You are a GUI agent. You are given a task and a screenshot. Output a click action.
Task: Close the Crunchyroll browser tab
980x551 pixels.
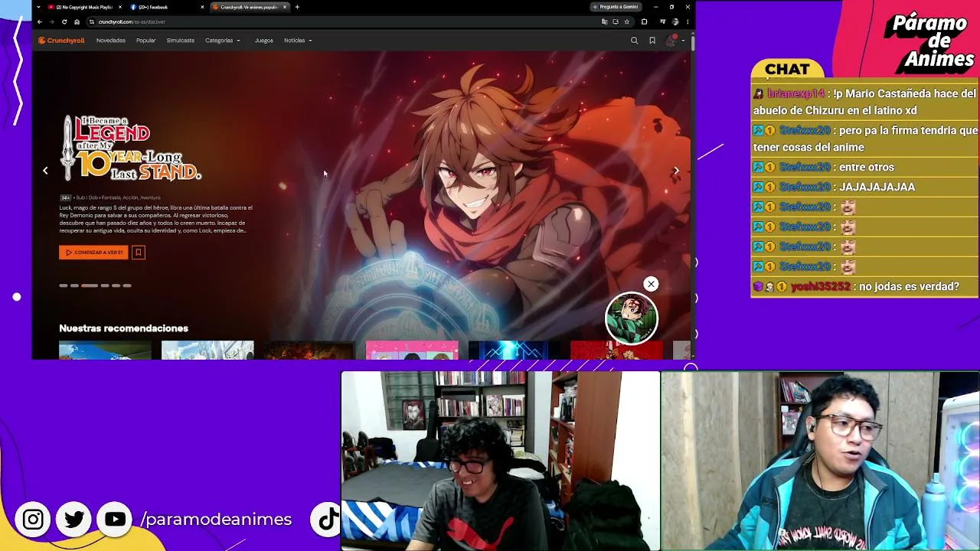[x=285, y=7]
